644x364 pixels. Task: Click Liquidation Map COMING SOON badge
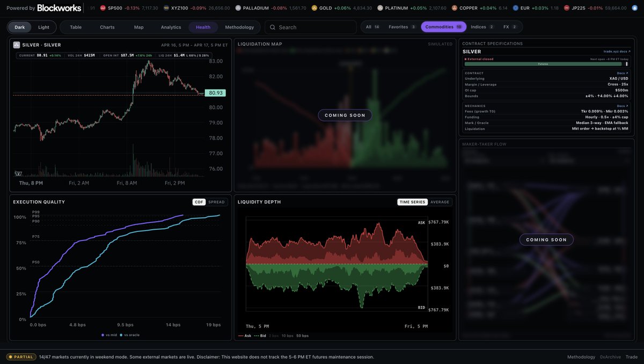345,115
